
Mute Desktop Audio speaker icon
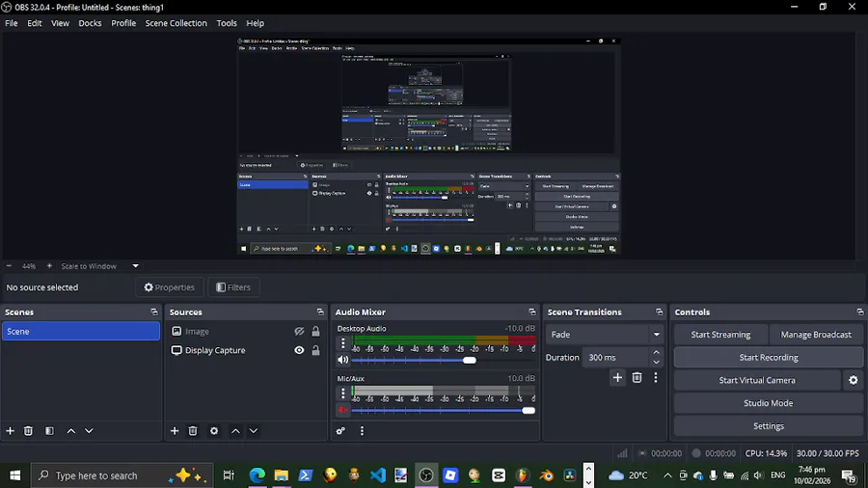click(x=343, y=360)
